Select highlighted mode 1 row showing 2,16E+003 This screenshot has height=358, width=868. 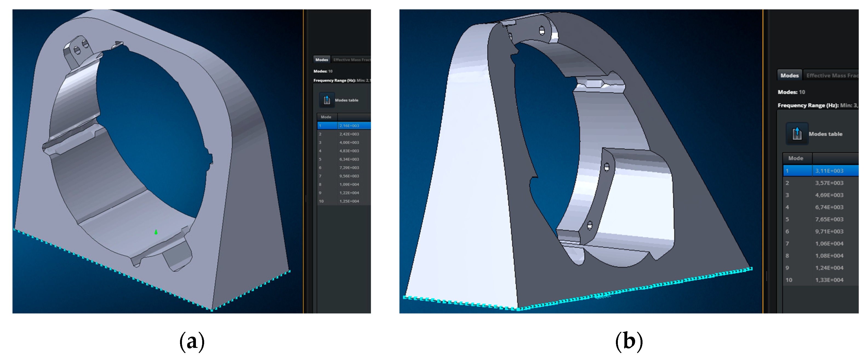349,126
